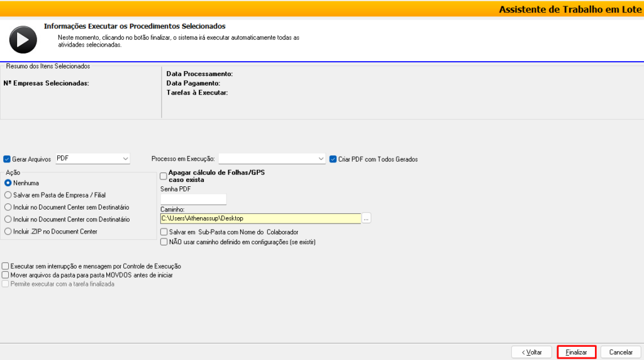644x360 pixels.
Task: Select Incluir .ZIP no Document Center
Action: (8, 232)
